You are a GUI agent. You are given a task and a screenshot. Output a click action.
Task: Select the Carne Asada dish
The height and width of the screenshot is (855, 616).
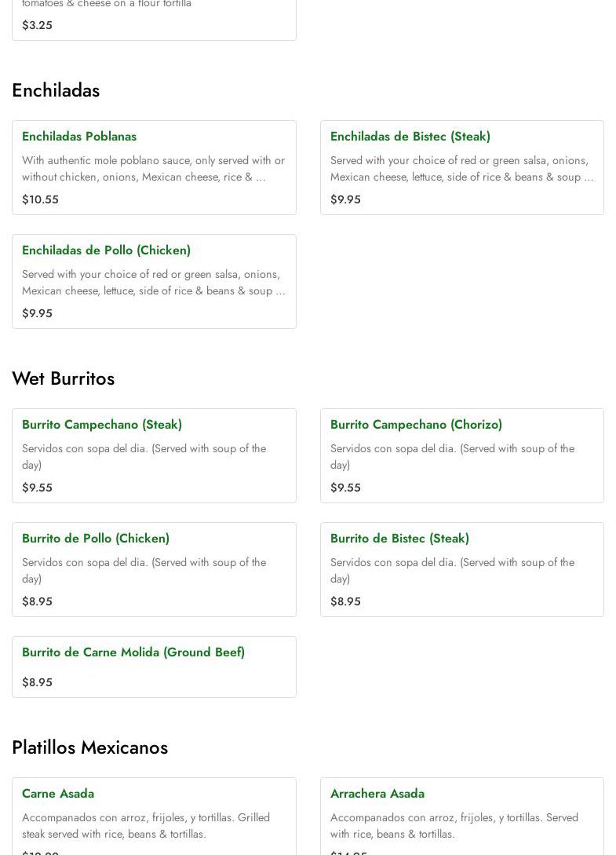(58, 794)
